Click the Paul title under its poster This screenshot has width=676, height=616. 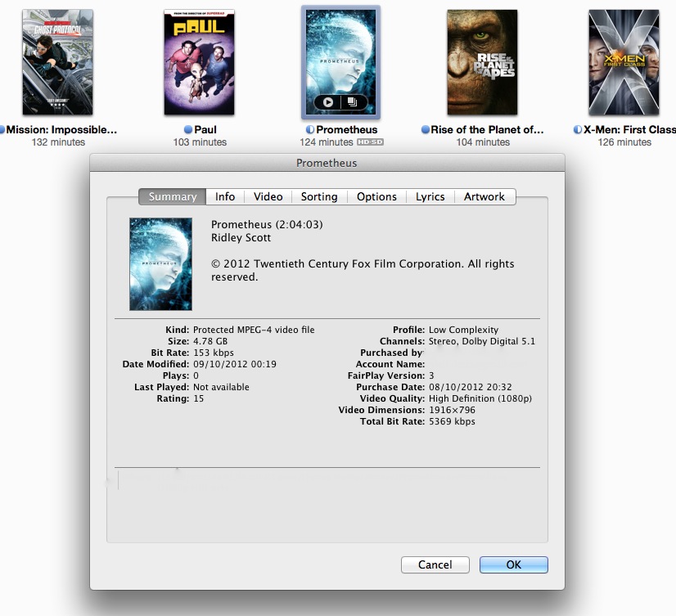coord(205,129)
